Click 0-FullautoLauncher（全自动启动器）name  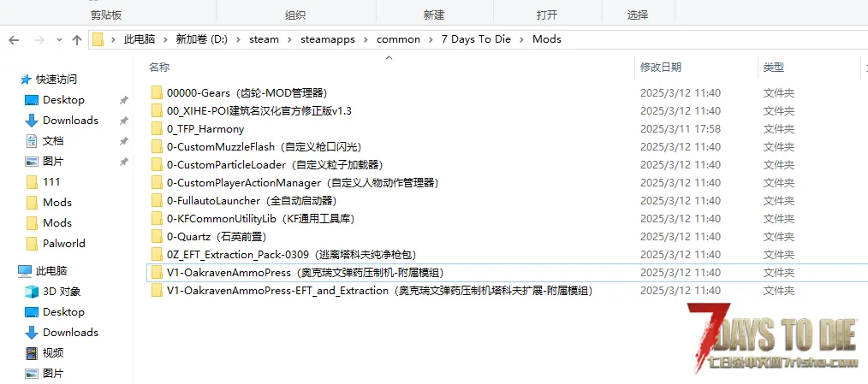(x=253, y=200)
